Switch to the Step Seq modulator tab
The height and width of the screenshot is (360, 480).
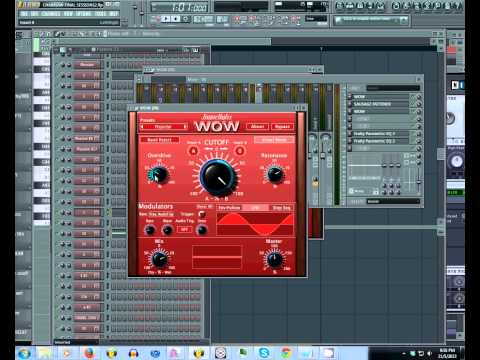click(281, 208)
